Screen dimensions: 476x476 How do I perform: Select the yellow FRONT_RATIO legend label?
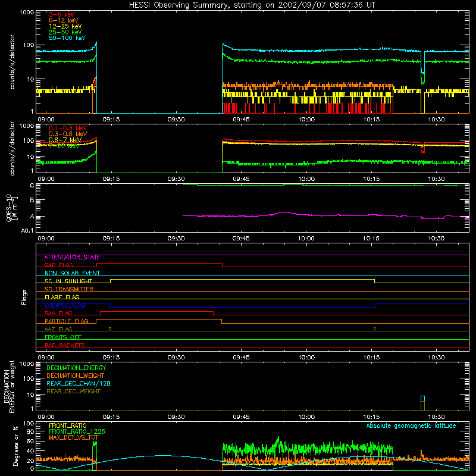tap(68, 425)
